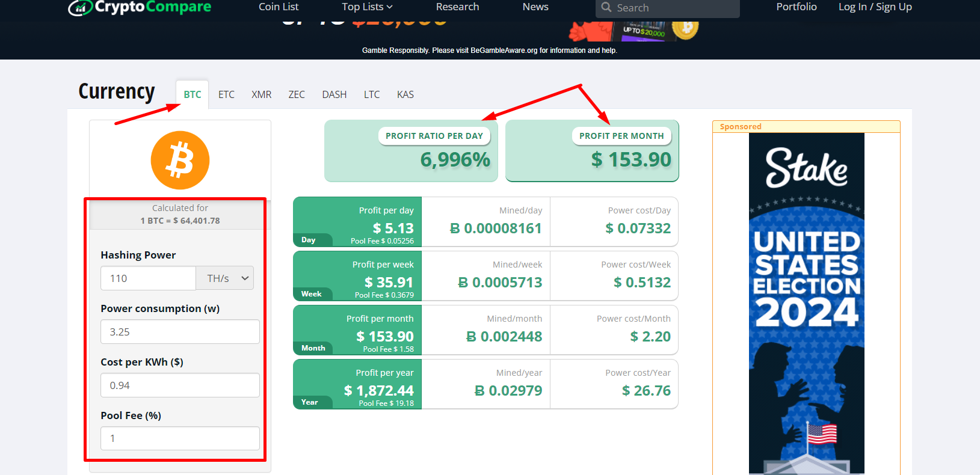The width and height of the screenshot is (980, 475).
Task: Open the News section
Action: pos(535,7)
